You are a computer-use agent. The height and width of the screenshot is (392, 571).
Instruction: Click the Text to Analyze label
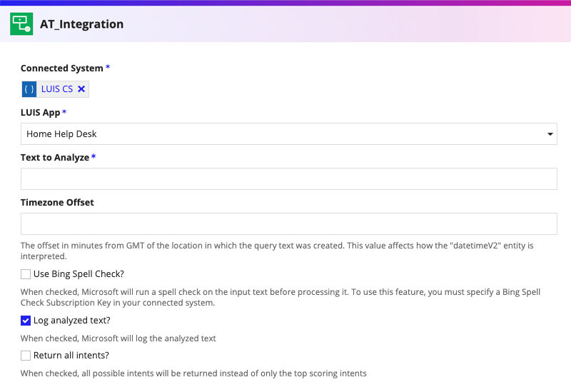(55, 157)
